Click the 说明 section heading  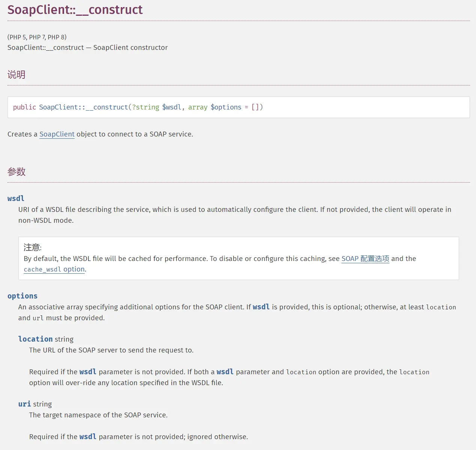(x=16, y=75)
